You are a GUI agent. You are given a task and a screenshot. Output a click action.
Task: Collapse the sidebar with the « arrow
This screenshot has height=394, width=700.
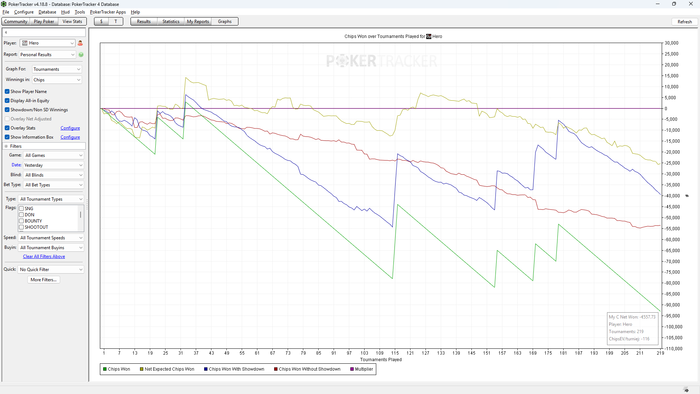[x=6, y=33]
